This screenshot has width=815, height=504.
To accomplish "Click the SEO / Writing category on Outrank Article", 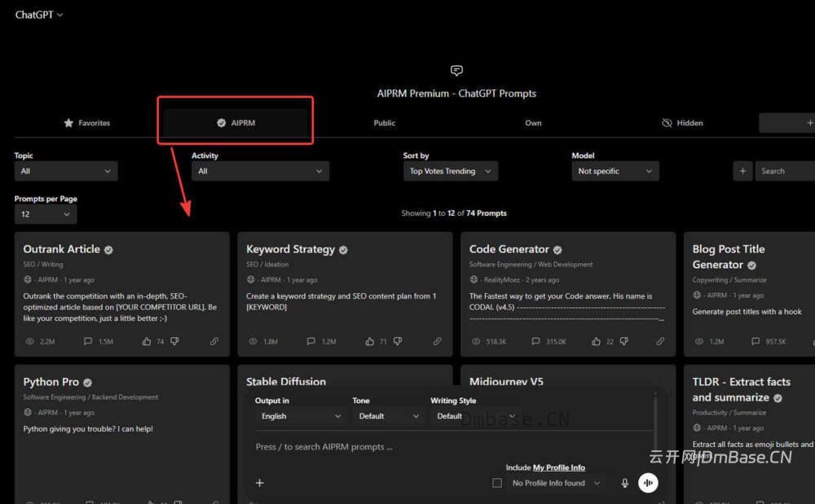I will coord(43,264).
